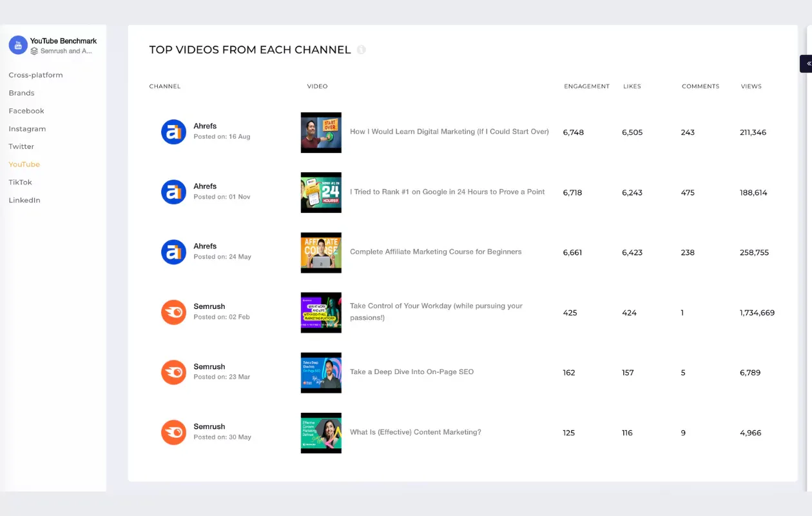Open TikTok from the sidebar
This screenshot has height=516, width=812.
(x=21, y=182)
